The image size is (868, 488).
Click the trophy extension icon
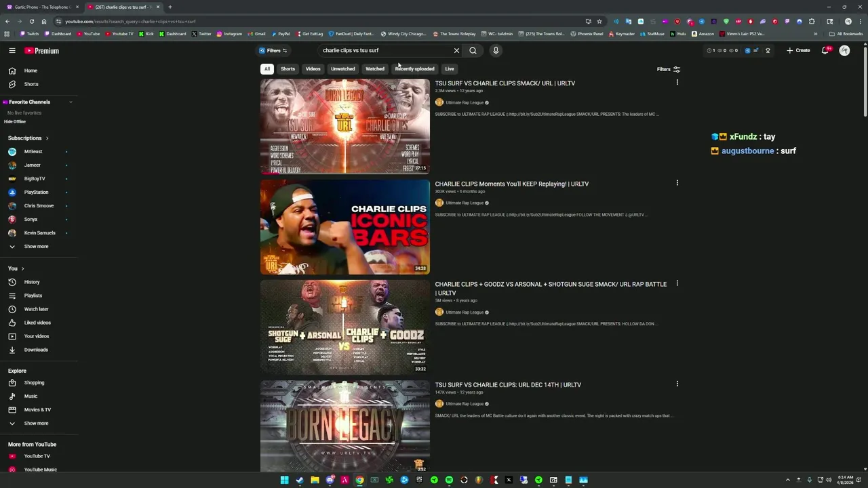coord(768,50)
